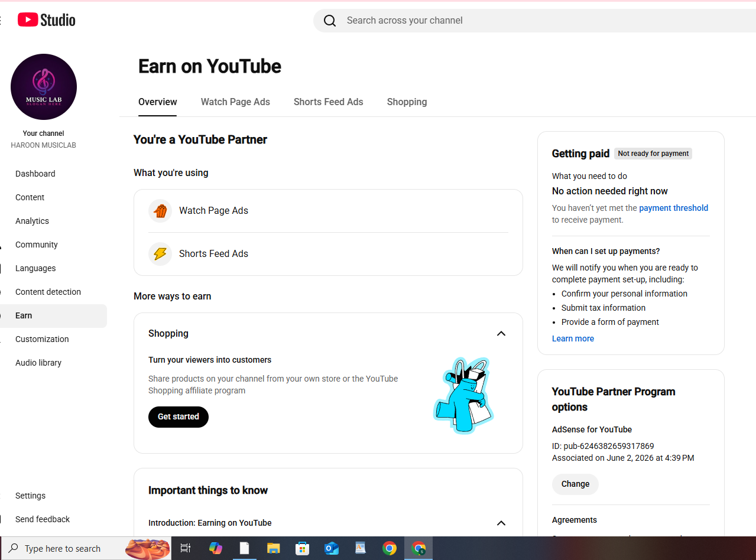756x560 pixels.
Task: Switch to the Shopping tab
Action: [407, 102]
